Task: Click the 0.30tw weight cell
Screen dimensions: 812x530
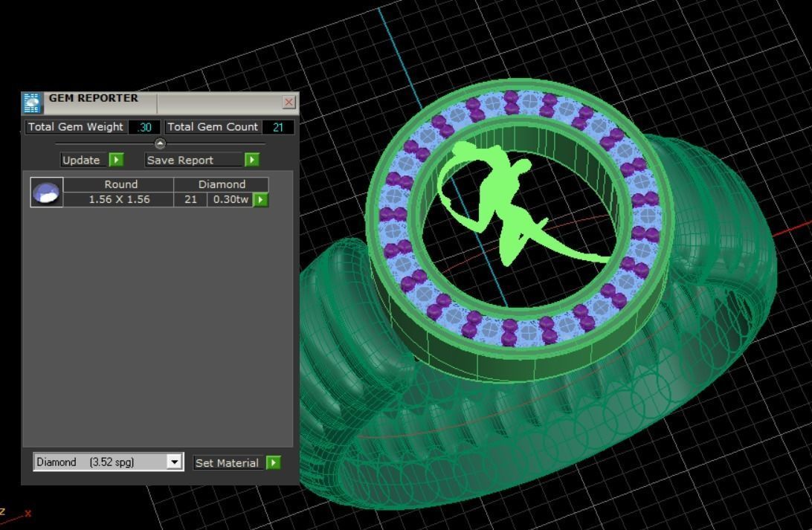Action: pos(231,200)
